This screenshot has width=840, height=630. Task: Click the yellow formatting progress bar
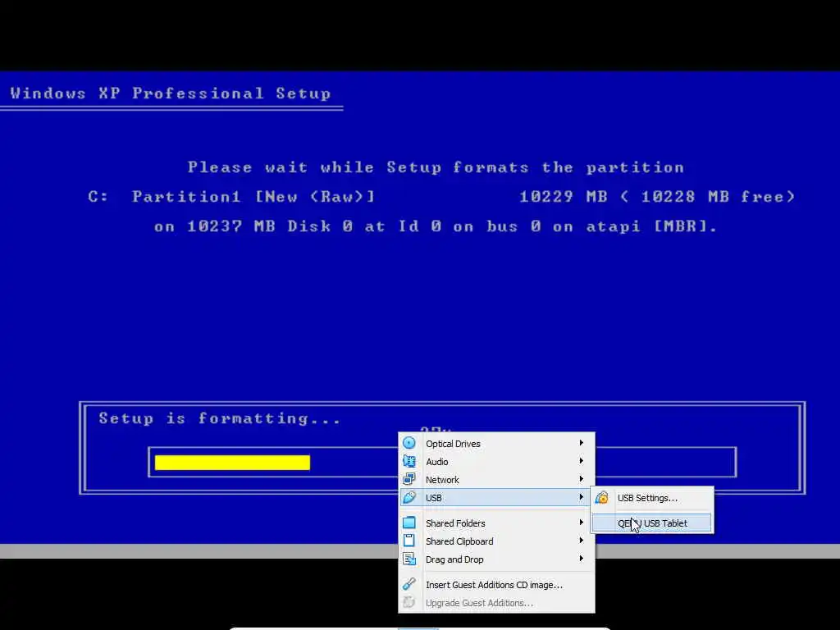pyautogui.click(x=232, y=463)
